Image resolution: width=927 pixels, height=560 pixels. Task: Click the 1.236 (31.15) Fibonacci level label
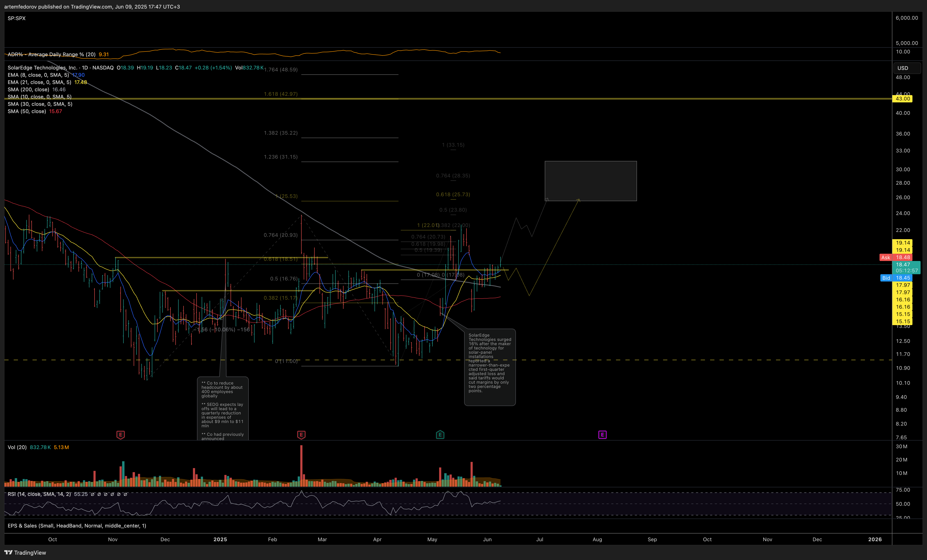pos(281,157)
